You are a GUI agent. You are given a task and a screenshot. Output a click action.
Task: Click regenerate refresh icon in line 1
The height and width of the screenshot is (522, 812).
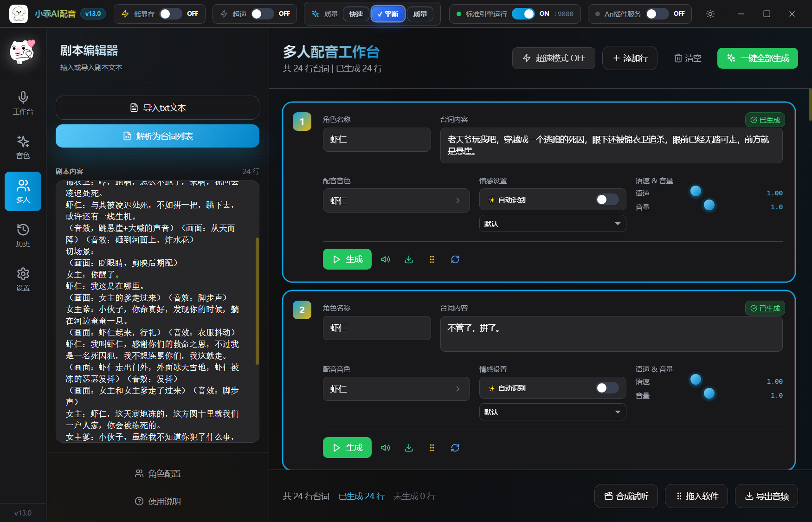tap(455, 259)
